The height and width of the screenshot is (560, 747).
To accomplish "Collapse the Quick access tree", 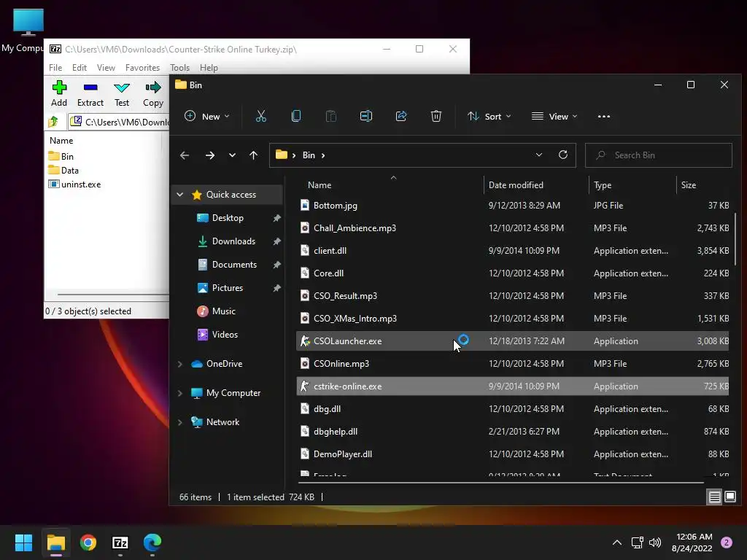I will pyautogui.click(x=179, y=194).
